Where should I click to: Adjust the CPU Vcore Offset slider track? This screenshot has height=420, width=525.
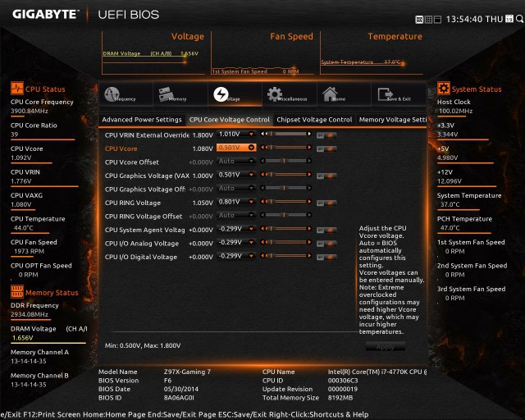pos(286,161)
